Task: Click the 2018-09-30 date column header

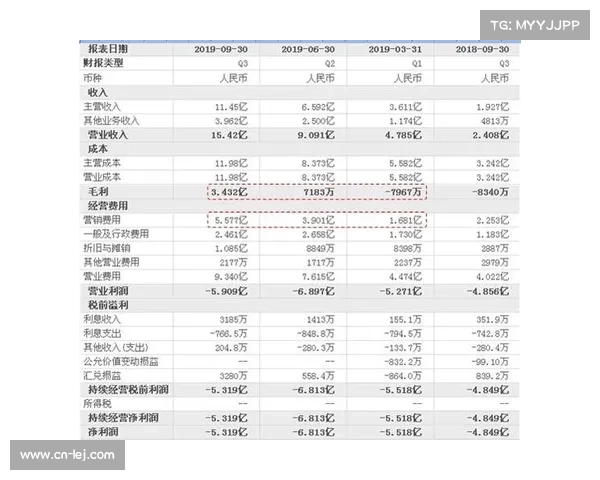Action: (483, 48)
